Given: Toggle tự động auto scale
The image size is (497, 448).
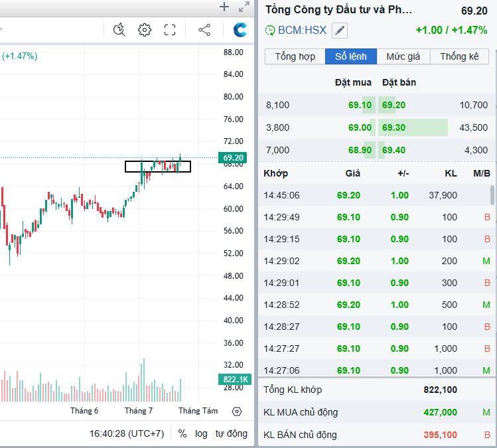Looking at the screenshot, I should click(x=231, y=433).
